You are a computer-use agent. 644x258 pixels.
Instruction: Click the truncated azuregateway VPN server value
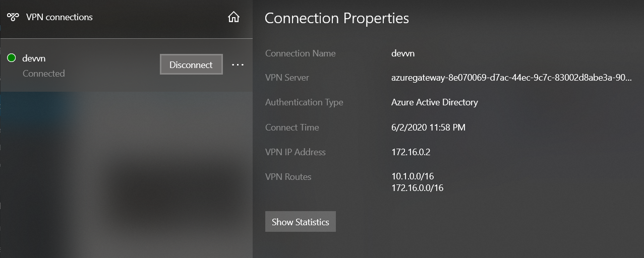pyautogui.click(x=511, y=78)
